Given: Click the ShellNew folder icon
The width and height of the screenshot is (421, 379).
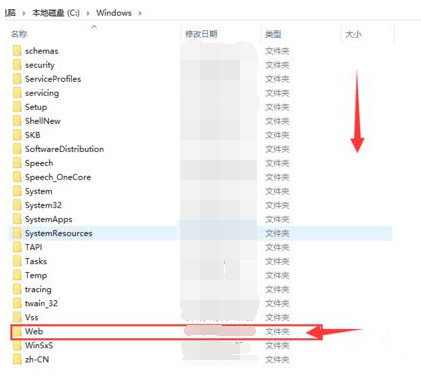Looking at the screenshot, I should [x=17, y=121].
